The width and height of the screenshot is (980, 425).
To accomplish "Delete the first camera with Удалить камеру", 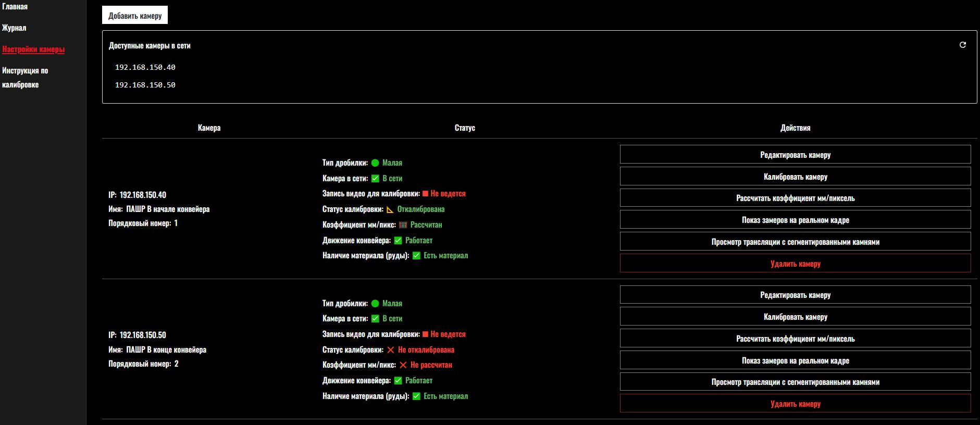I will 795,264.
